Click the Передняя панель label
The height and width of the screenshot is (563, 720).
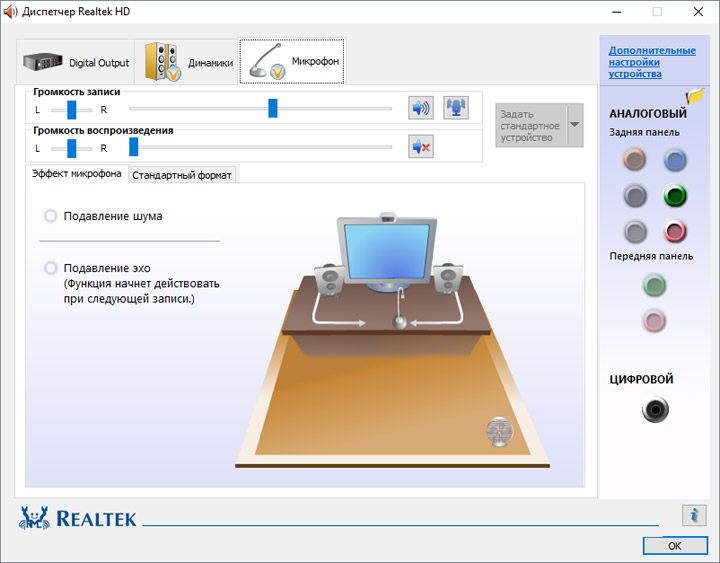[x=651, y=256]
